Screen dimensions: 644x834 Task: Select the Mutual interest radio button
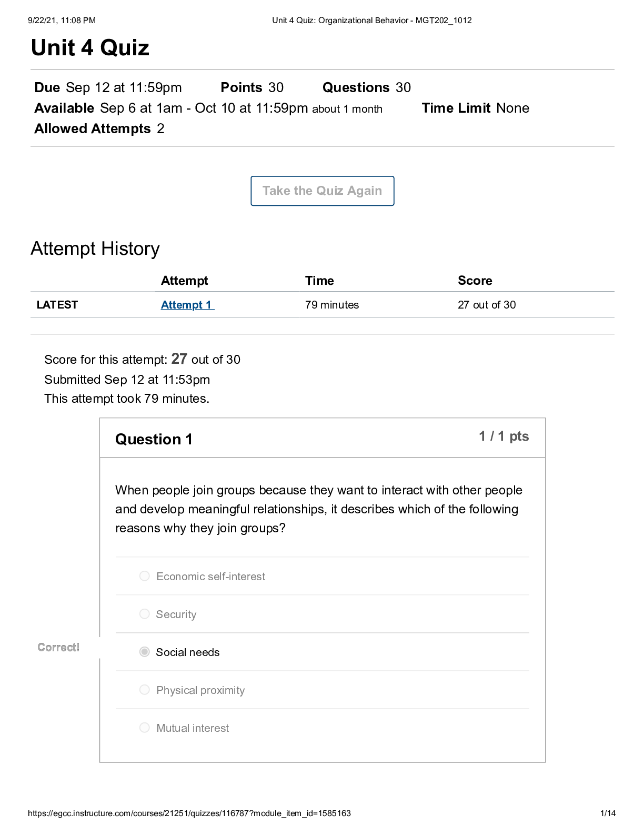click(145, 728)
